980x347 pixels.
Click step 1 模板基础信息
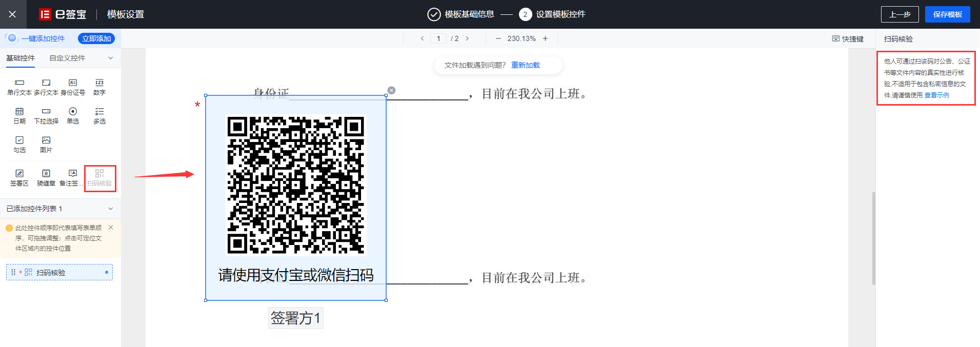[x=461, y=14]
